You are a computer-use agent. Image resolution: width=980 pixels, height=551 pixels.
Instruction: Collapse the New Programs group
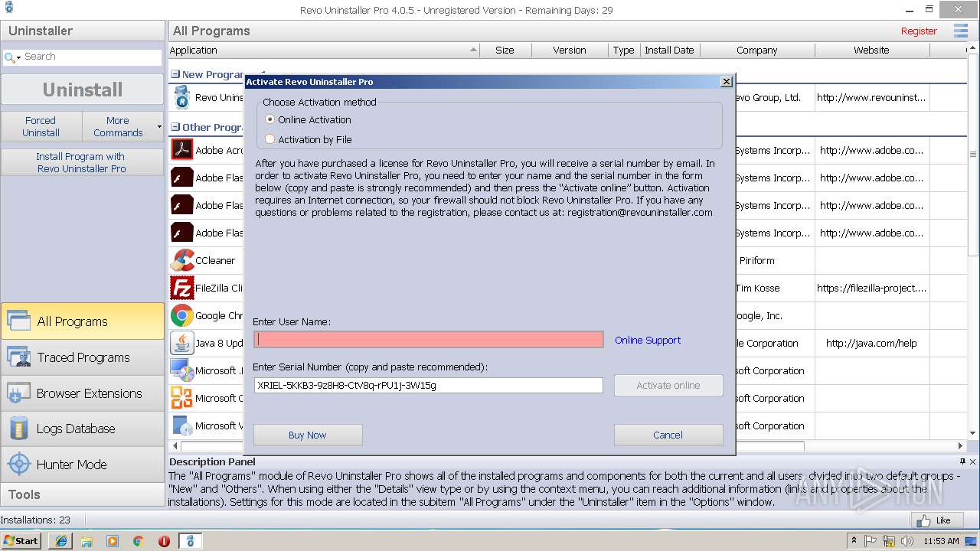point(175,74)
